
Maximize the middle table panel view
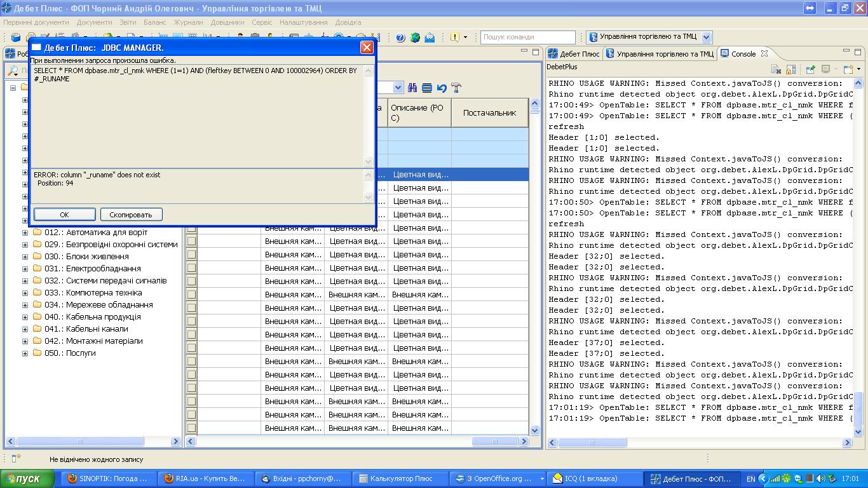536,51
